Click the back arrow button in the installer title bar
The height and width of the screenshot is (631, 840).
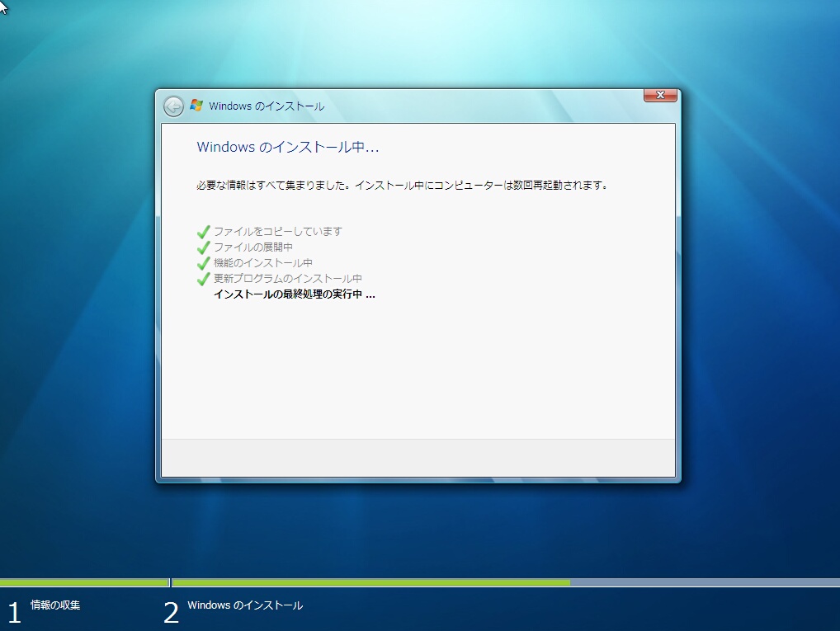[173, 106]
